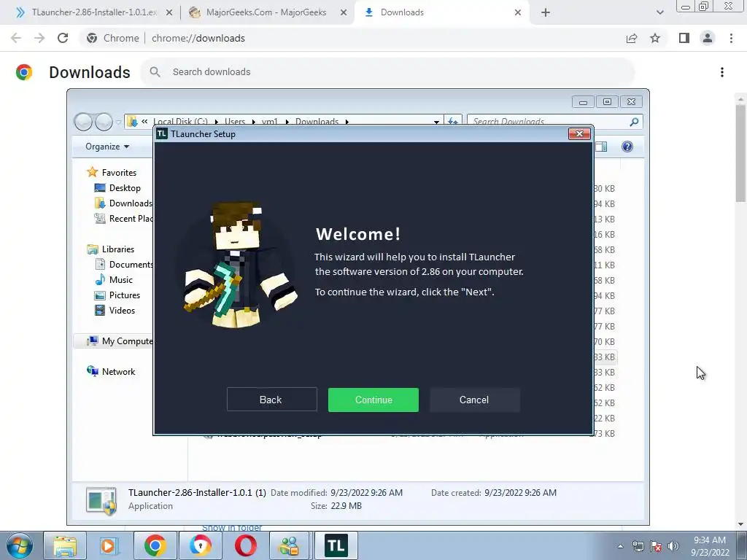The height and width of the screenshot is (560, 747).
Task: Click the volume speaker tray icon
Action: [673, 546]
